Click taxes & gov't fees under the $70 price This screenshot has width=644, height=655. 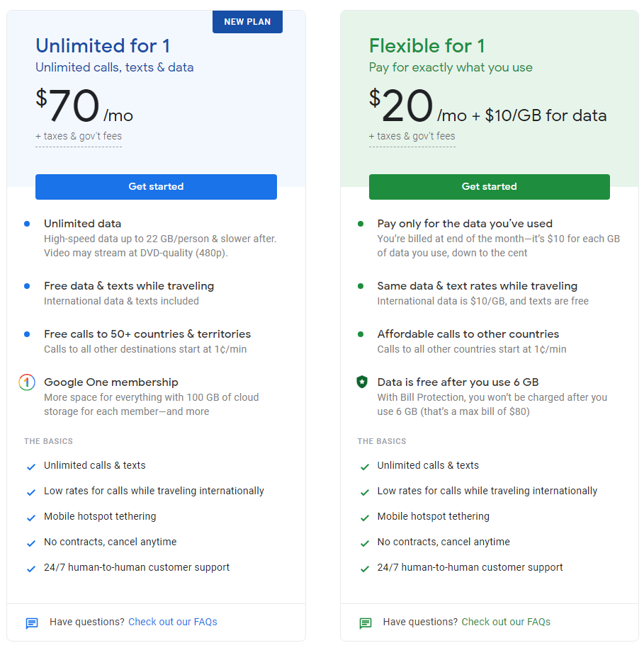click(79, 136)
